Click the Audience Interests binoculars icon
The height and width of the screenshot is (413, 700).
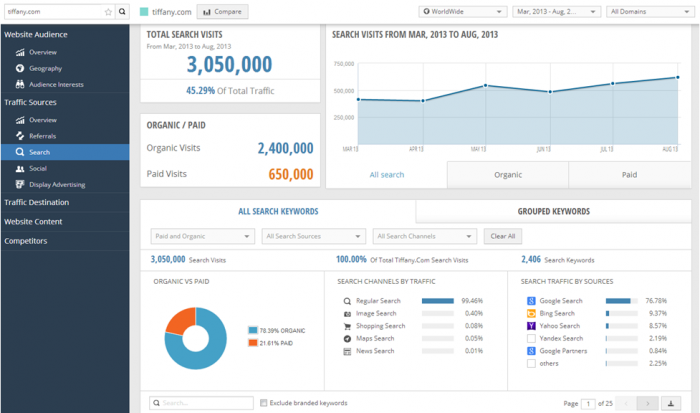point(20,84)
